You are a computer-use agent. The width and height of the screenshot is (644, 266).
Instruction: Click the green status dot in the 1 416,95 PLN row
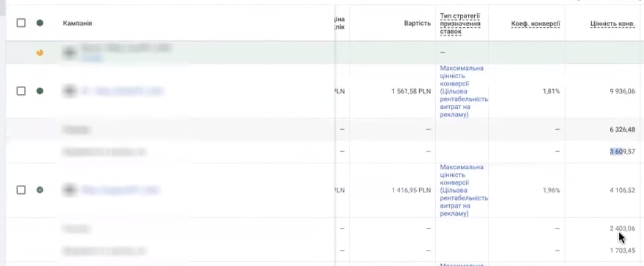[39, 190]
